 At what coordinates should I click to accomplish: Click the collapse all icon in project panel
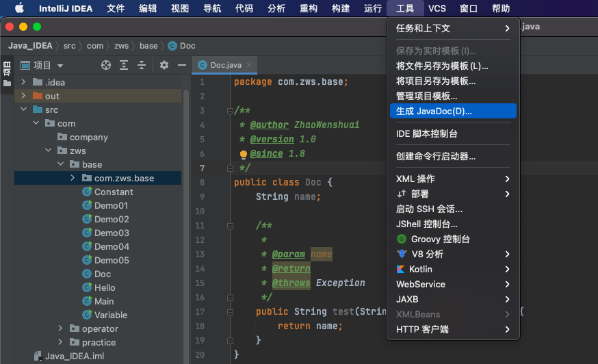(x=142, y=65)
